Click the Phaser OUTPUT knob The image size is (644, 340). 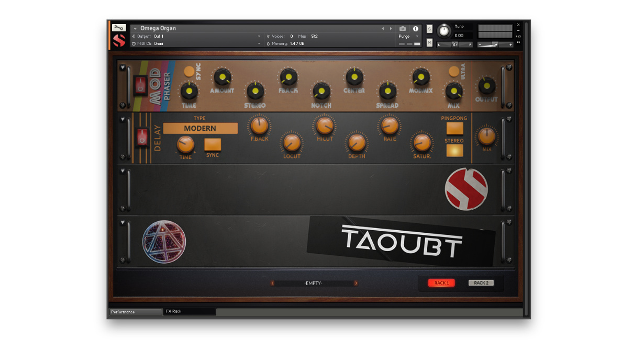486,86
